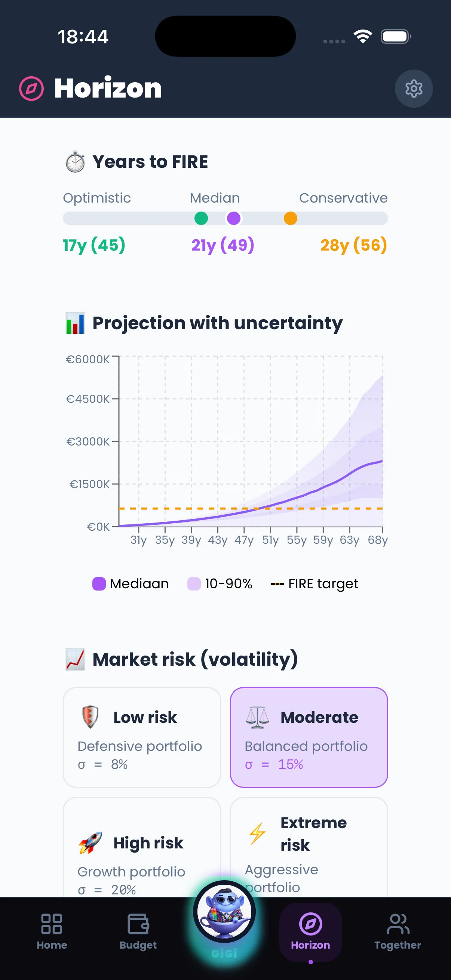This screenshot has height=980, width=451.
Task: Tap the bar chart icon beside Projection heading
Action: (76, 323)
